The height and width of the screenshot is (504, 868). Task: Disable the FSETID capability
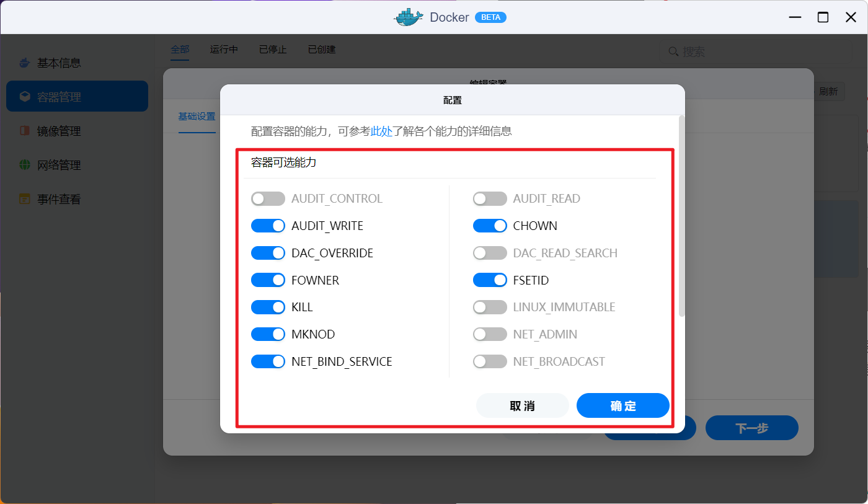click(490, 280)
